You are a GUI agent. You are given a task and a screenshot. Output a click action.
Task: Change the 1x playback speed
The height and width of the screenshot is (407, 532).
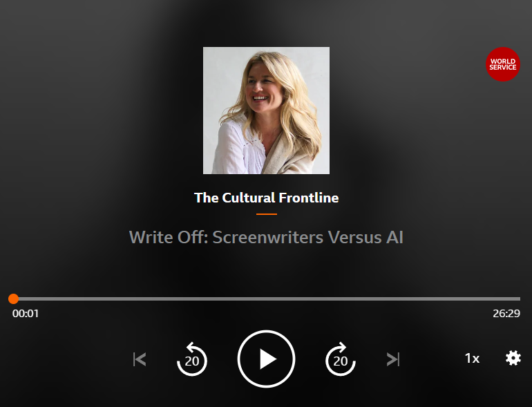[x=472, y=359]
